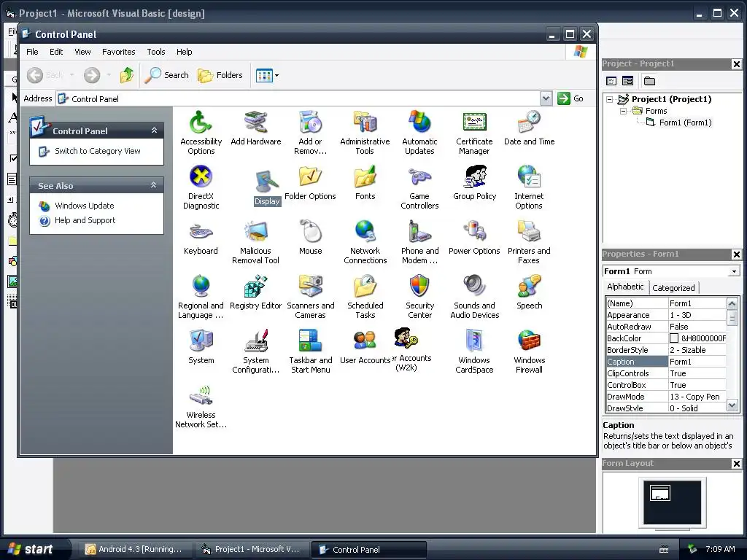Open the Favorites menu
Screen dimensions: 747x560
click(119, 52)
